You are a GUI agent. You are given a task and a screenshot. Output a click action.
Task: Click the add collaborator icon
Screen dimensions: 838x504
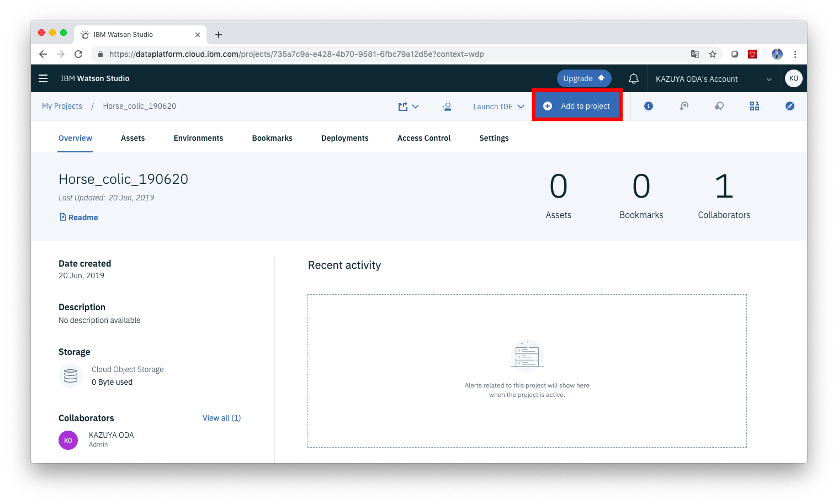[x=447, y=107]
